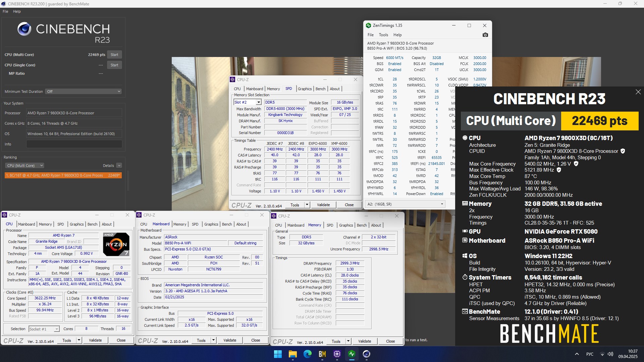644x362 pixels.
Task: Select the 8C/16T ranking result row
Action: (63, 175)
